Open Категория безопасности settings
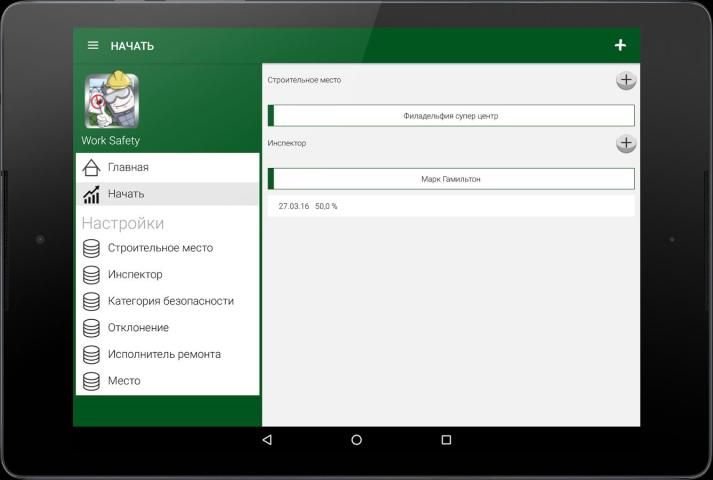Viewport: 713px width, 480px height. point(170,301)
